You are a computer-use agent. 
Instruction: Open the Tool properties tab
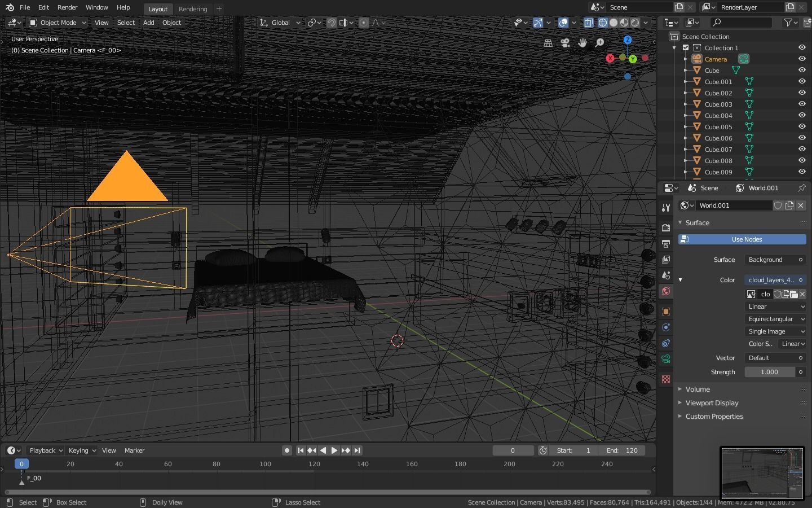[x=666, y=208]
